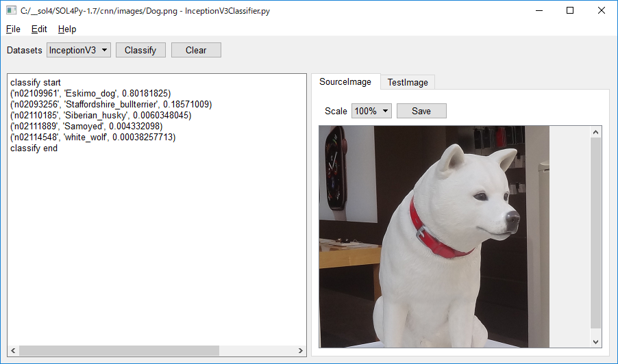Switch to the TestImage tab

point(408,82)
